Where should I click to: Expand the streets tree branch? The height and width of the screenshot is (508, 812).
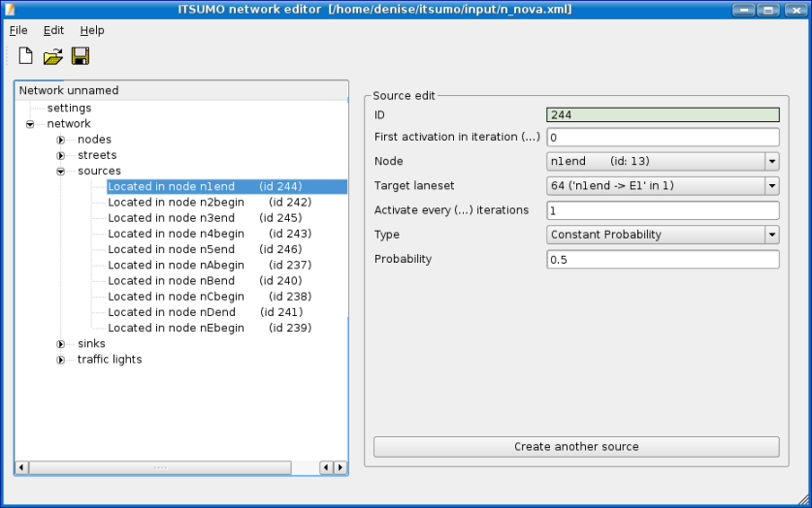click(x=60, y=155)
